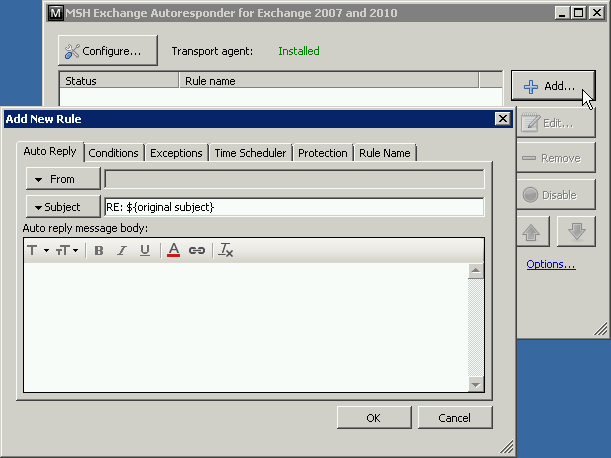Screen dimensions: 611x458
Task: Click the Add button in main window
Action: 553,86
